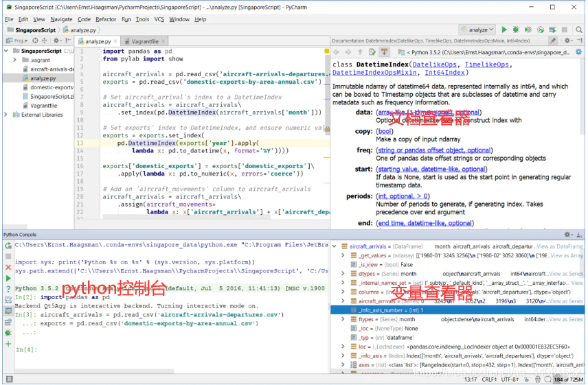Click the concurrency diagram run icon
This screenshot has height=385, width=588.
click(x=552, y=30)
